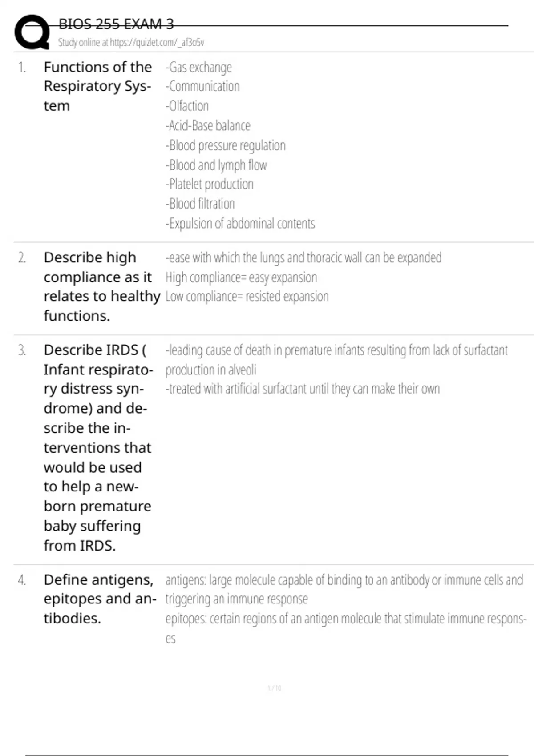Click the epitopes definition line
The image size is (534, 756).
[346, 628]
